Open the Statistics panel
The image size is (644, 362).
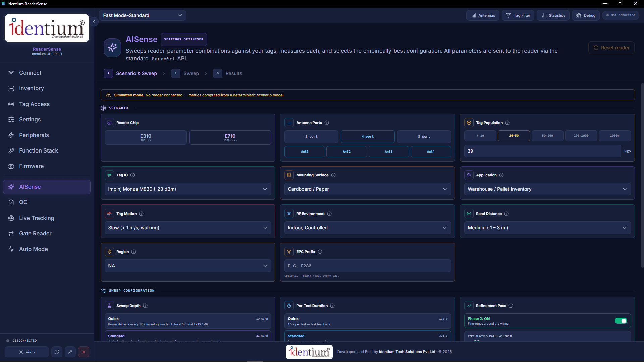tap(553, 15)
